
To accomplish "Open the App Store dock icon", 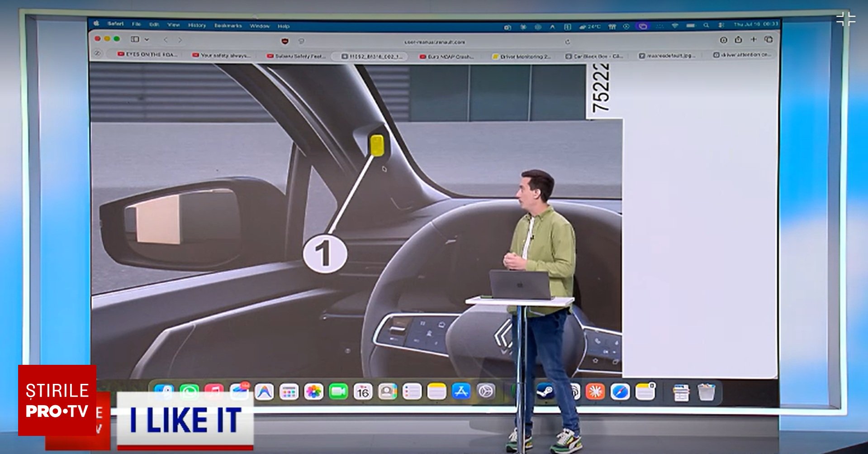I will [461, 392].
